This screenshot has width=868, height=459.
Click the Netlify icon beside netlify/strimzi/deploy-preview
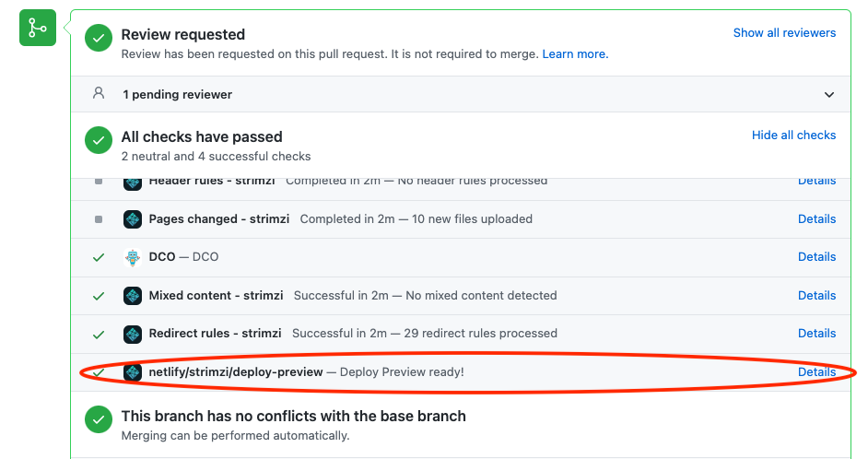(133, 372)
